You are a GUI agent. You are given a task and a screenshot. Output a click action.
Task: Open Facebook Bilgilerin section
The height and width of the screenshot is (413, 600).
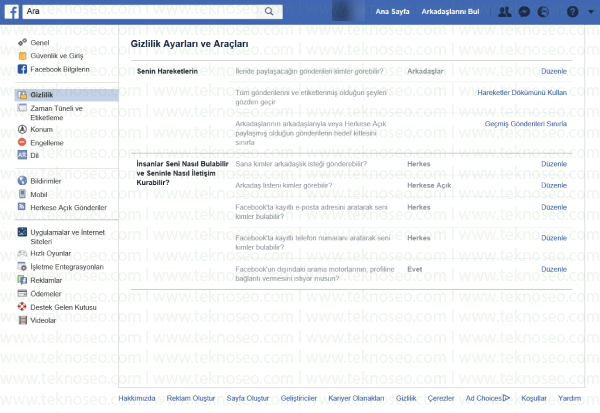point(60,69)
